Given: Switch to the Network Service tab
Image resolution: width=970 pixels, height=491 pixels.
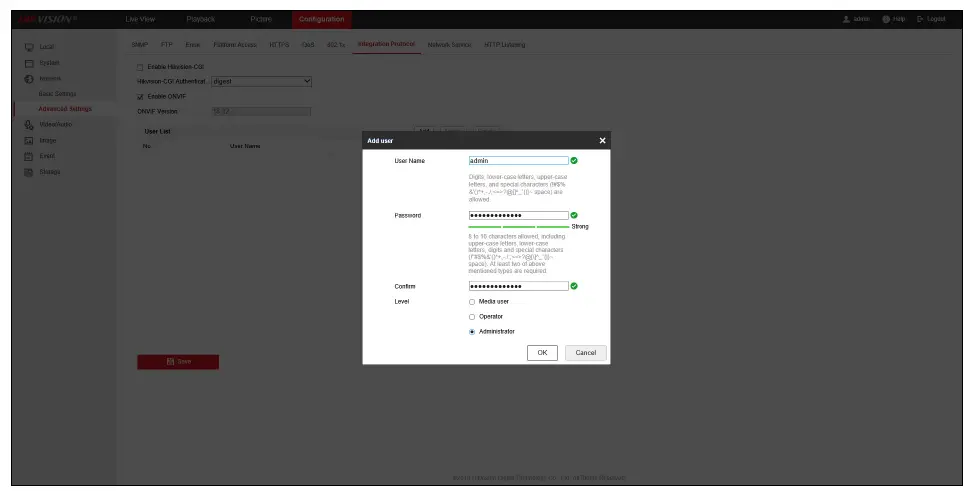Looking at the screenshot, I should coord(449,45).
